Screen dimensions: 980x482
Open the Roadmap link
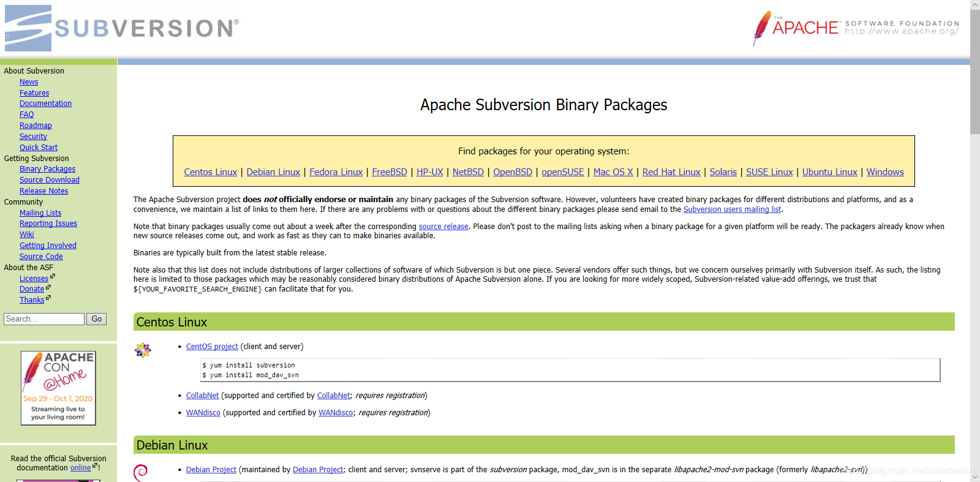pyautogui.click(x=36, y=126)
